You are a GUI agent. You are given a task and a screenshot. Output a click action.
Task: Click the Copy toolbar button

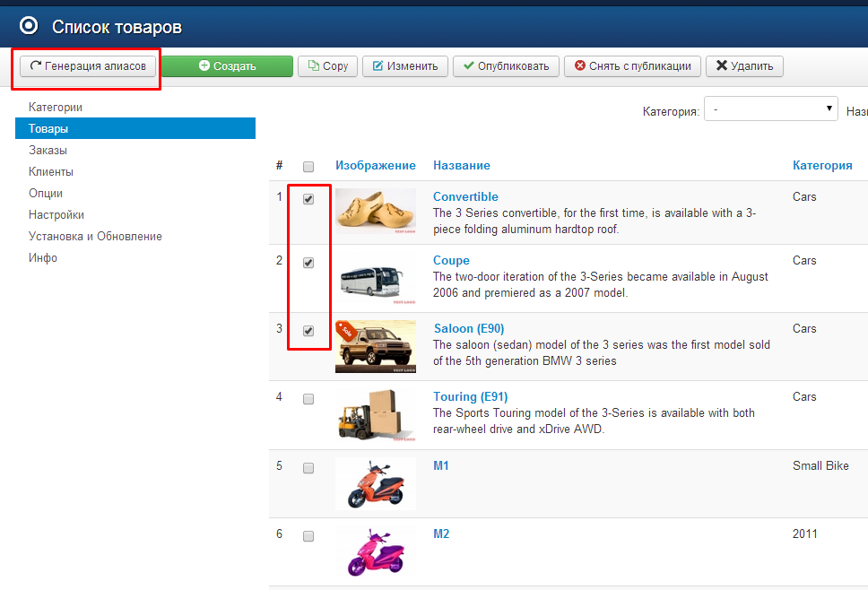327,66
